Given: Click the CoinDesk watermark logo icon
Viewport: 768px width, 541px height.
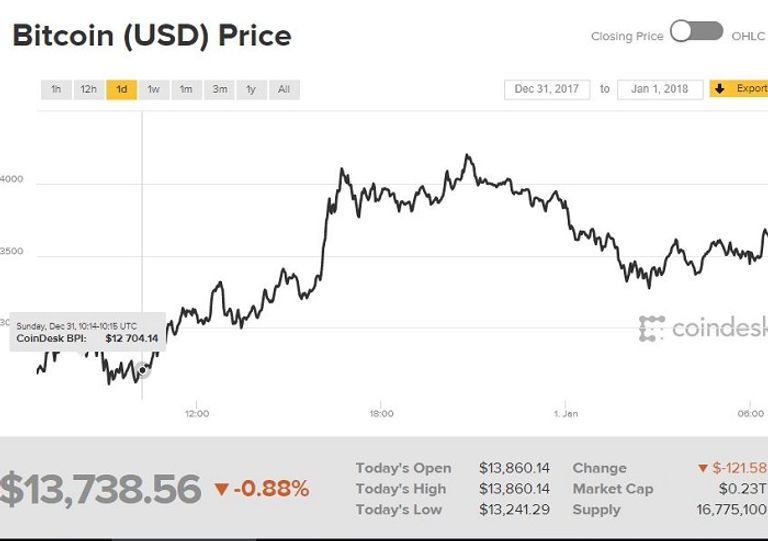Looking at the screenshot, I should [652, 328].
